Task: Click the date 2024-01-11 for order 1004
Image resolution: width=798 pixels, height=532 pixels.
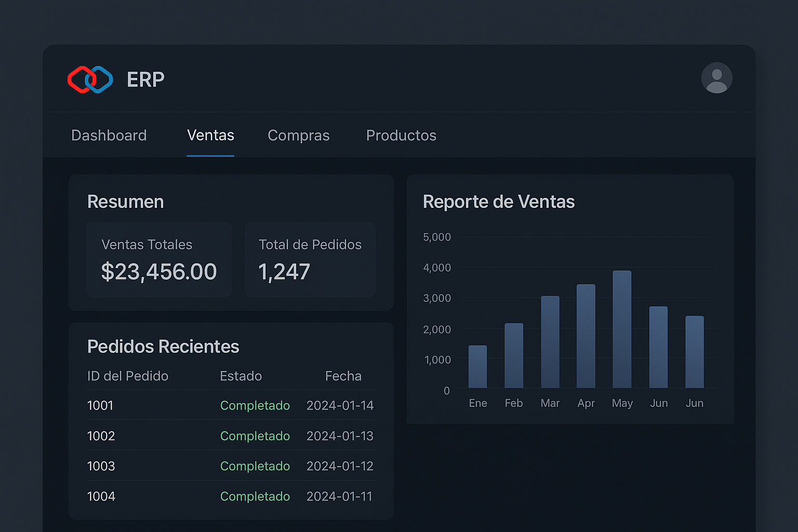Action: 339,496
